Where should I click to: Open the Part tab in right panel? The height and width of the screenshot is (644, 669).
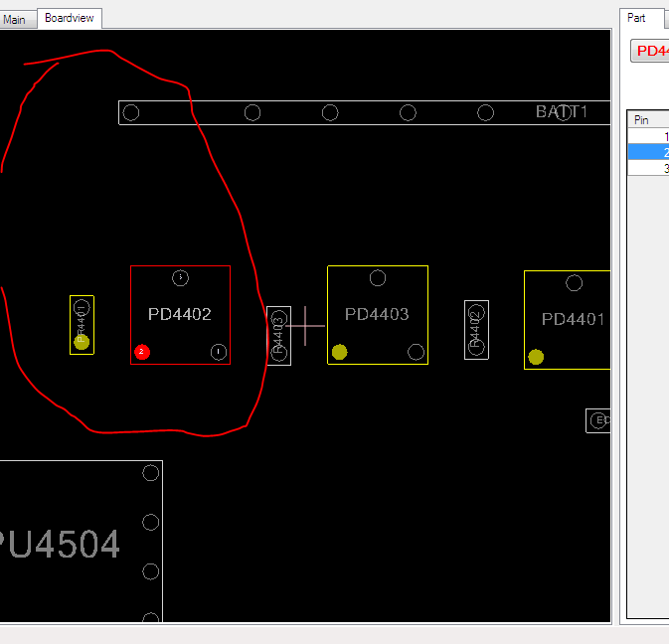point(636,18)
